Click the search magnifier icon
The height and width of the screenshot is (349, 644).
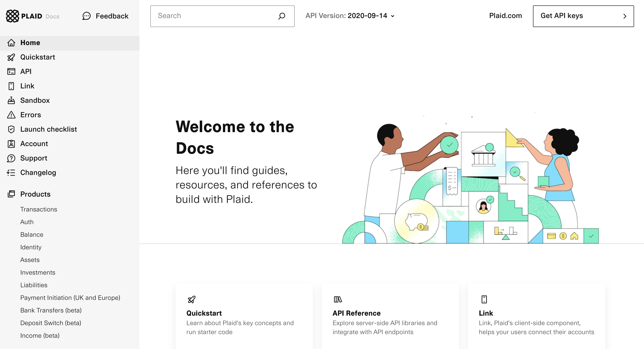point(282,16)
